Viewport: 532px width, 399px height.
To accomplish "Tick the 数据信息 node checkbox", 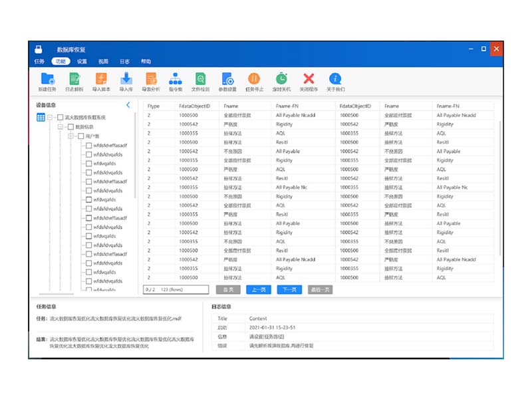I will point(70,126).
